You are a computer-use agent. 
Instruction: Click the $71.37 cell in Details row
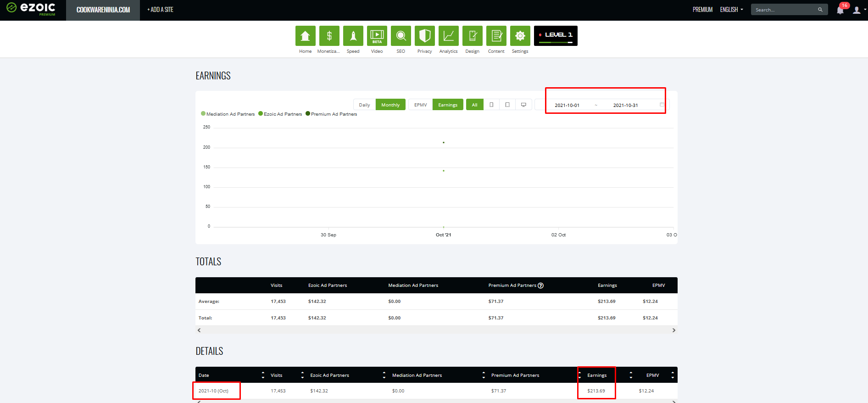[499, 391]
